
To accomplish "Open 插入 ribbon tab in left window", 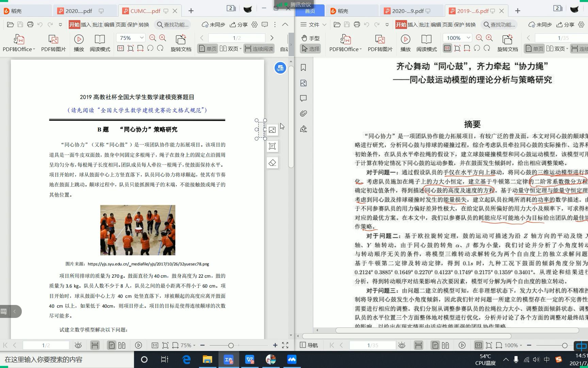I will coord(86,25).
